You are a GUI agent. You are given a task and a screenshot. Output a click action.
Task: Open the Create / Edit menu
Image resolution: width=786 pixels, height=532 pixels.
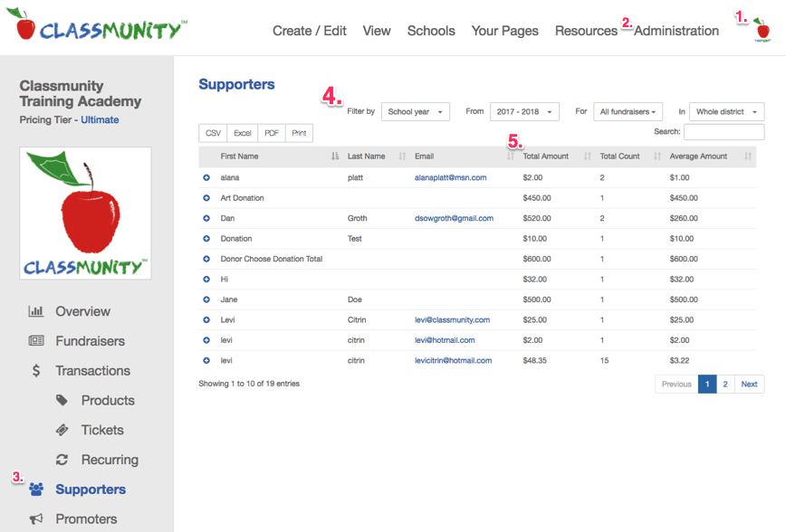(x=310, y=31)
